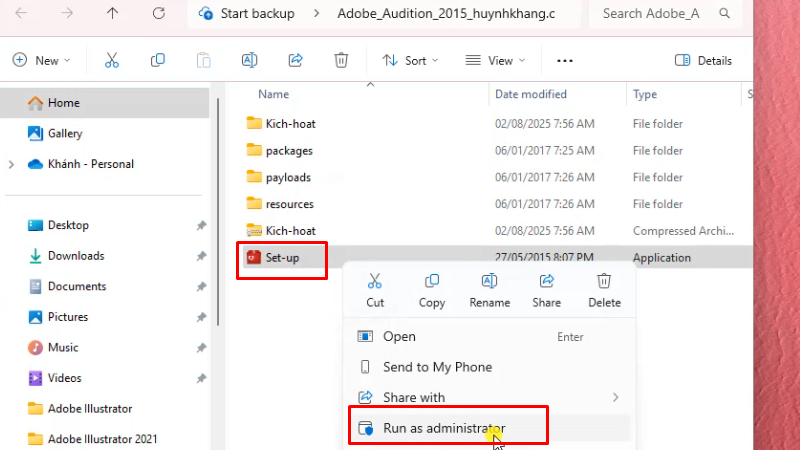Select Home in navigation pane
This screenshot has width=800, height=450.
(105, 103)
